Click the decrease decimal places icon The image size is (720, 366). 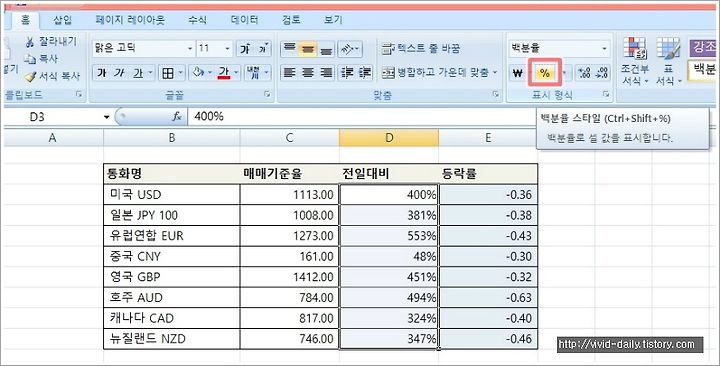tap(602, 73)
